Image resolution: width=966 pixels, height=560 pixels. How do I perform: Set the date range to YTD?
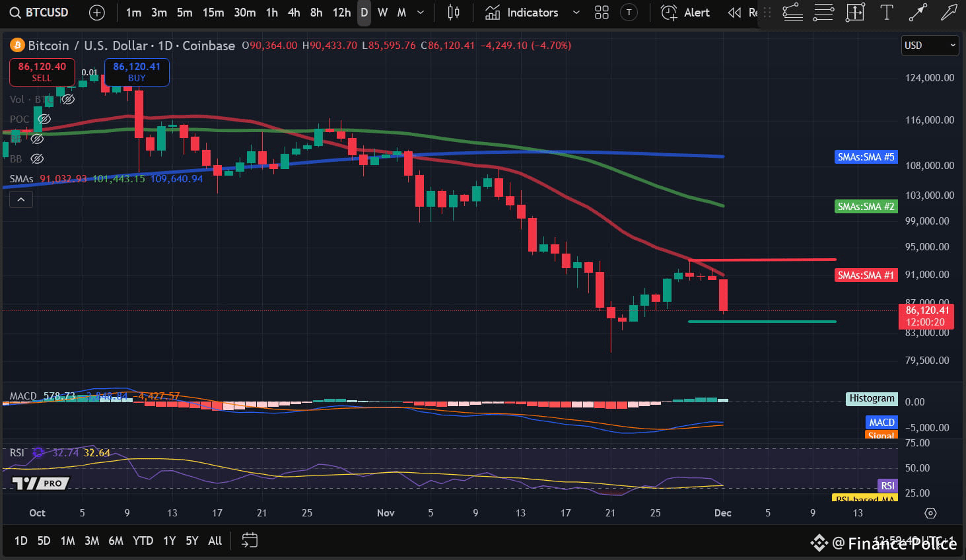click(143, 541)
